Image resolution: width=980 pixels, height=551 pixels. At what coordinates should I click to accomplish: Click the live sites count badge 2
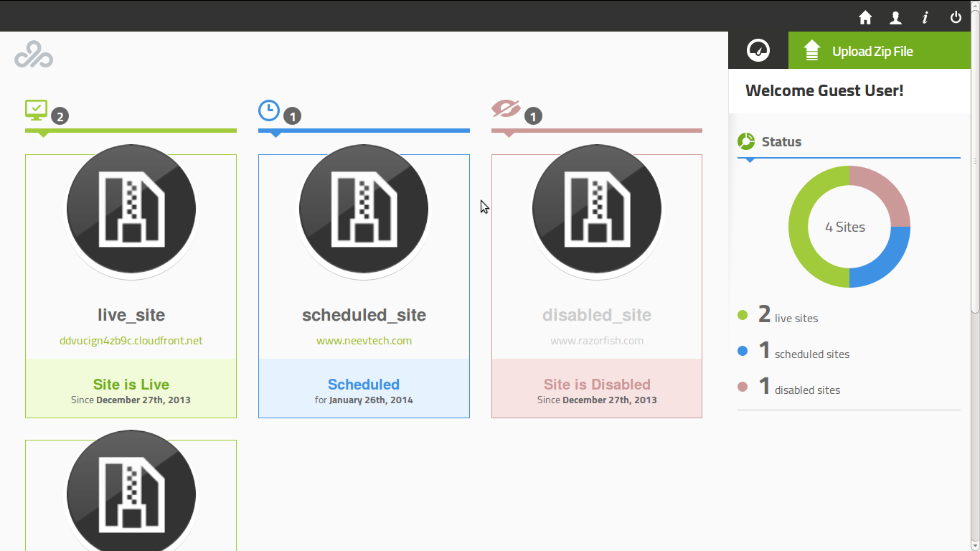click(x=60, y=116)
